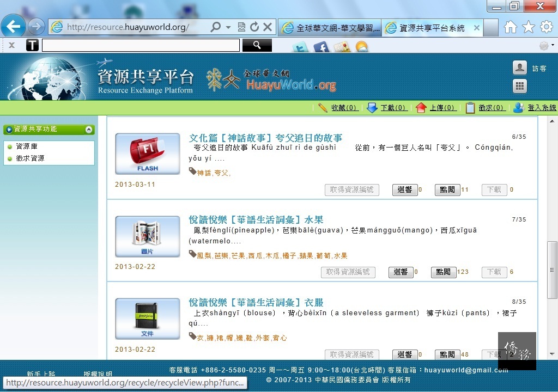Click the Twitter toolbar icon
558x392 pixels.
300,48
